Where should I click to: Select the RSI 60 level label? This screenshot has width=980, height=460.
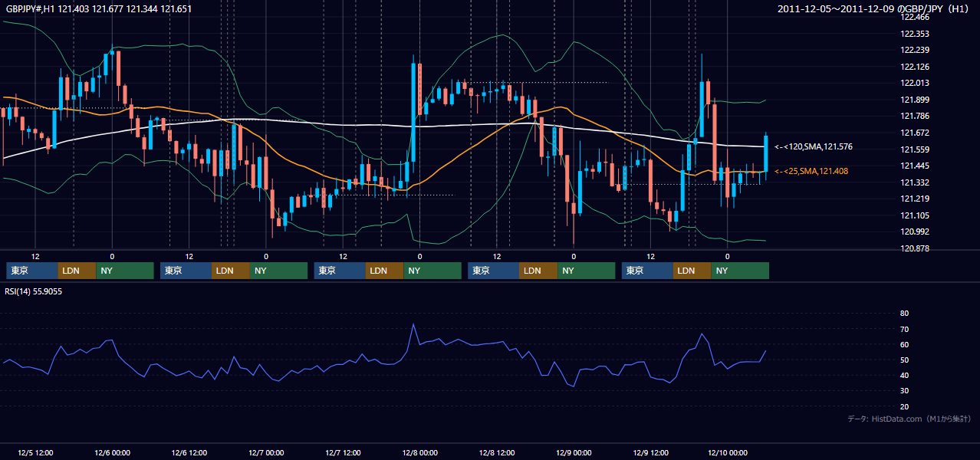pos(904,344)
